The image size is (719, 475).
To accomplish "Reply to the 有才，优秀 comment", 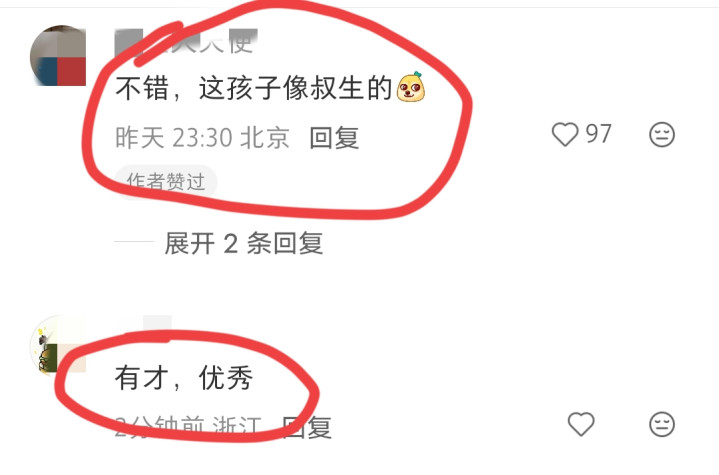I will (306, 427).
